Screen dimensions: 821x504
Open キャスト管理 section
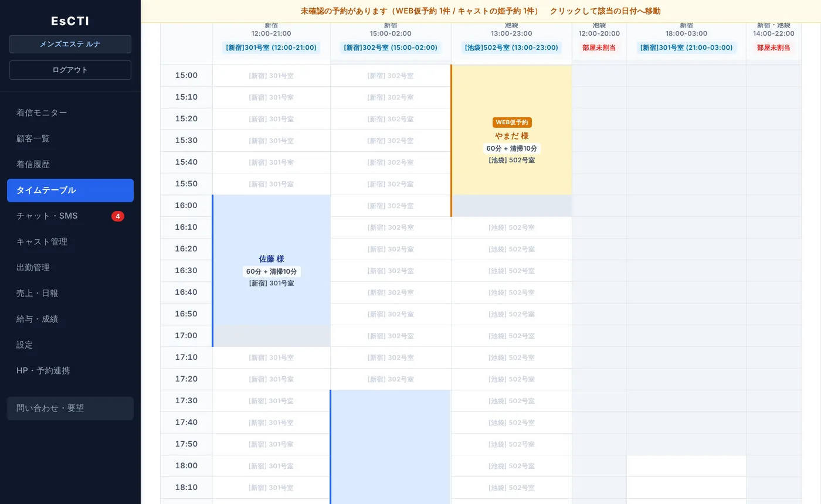(x=70, y=242)
